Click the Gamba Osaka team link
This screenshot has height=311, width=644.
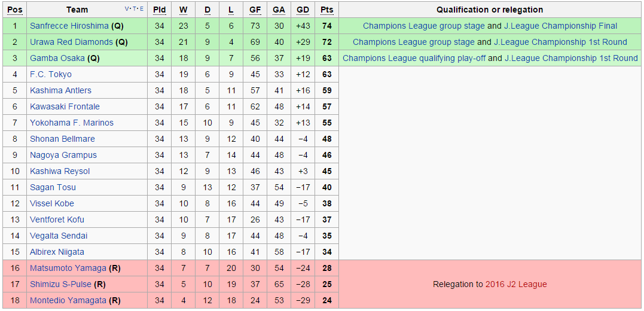(x=57, y=58)
